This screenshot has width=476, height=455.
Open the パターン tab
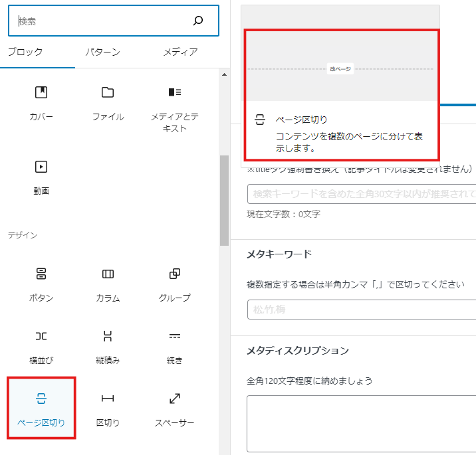(x=102, y=52)
